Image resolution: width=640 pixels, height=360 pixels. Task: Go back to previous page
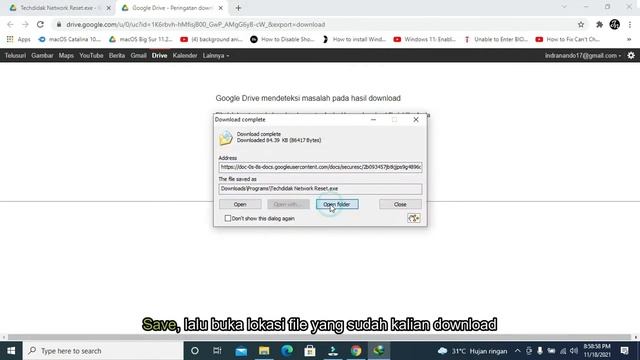10,24
